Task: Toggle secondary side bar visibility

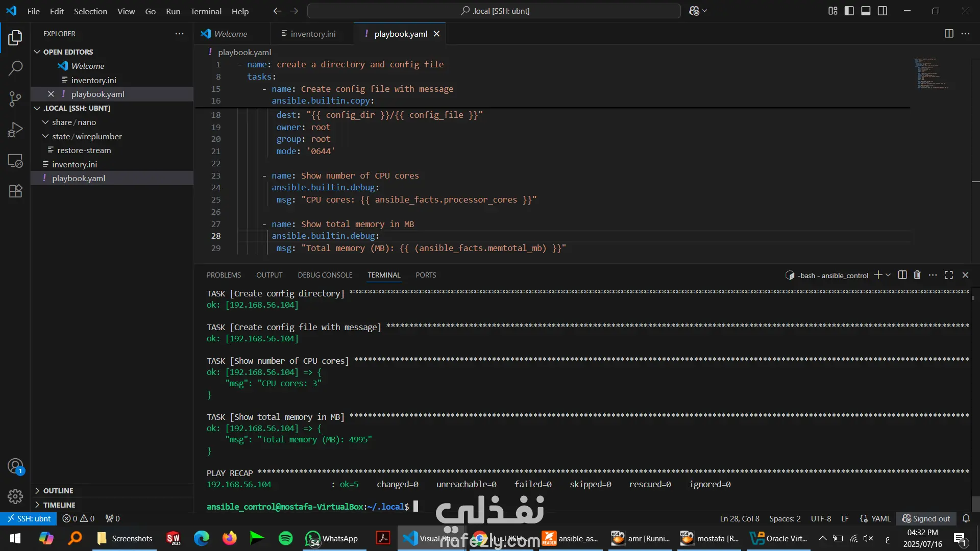Action: 883,11
